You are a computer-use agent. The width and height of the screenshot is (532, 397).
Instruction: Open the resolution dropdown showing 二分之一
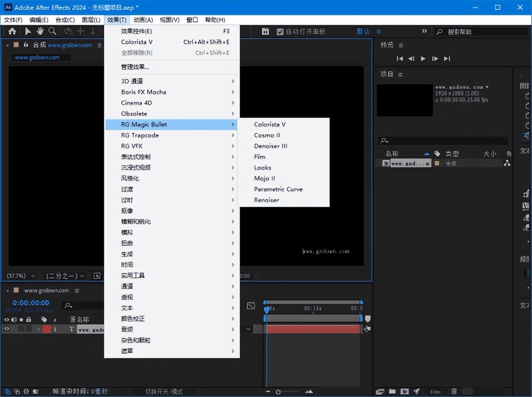[65, 276]
